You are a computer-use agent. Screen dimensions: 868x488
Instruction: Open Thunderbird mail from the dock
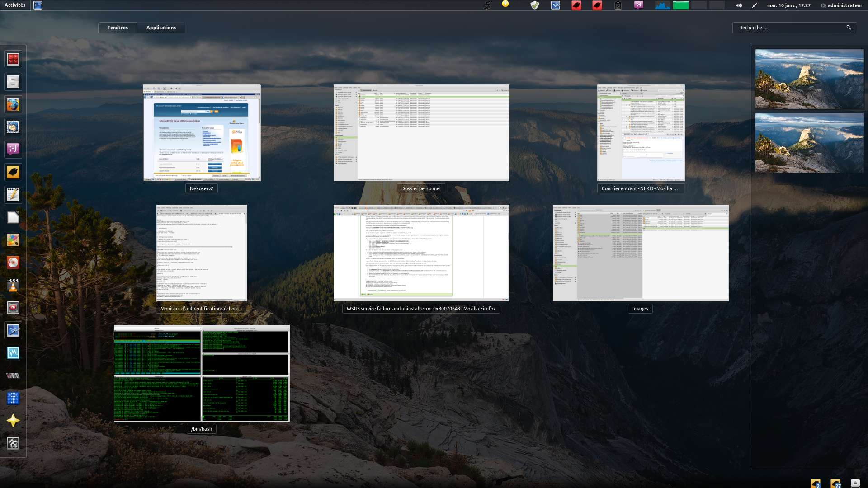(13, 127)
